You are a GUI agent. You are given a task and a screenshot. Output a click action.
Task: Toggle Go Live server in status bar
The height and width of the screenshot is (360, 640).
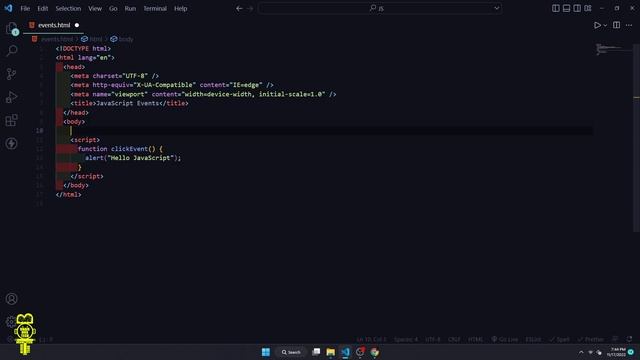point(504,339)
